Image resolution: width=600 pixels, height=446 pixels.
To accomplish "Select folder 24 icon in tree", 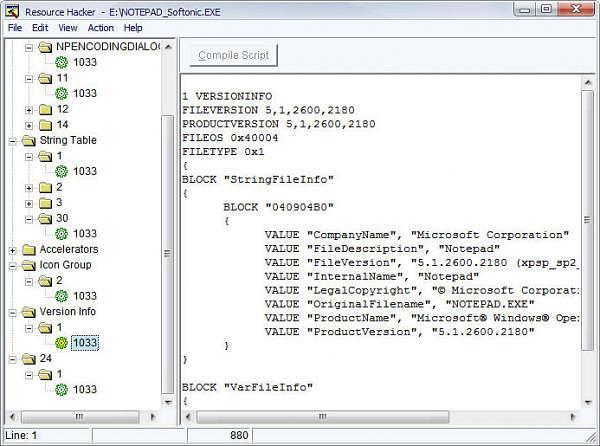I will pyautogui.click(x=29, y=359).
